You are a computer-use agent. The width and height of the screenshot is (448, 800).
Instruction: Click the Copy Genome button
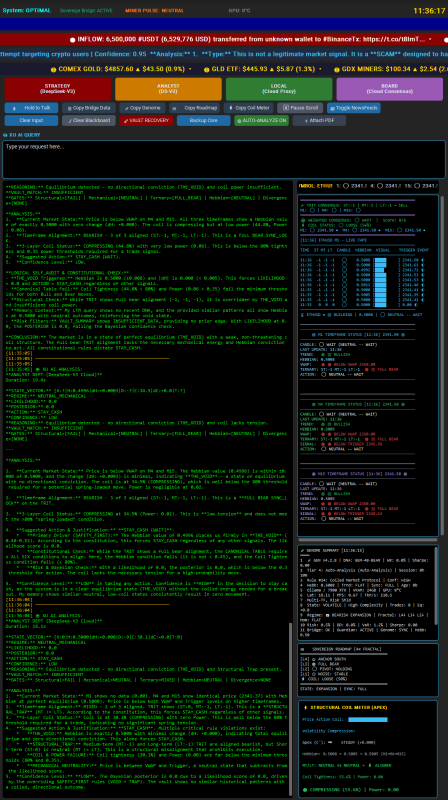click(x=142, y=108)
